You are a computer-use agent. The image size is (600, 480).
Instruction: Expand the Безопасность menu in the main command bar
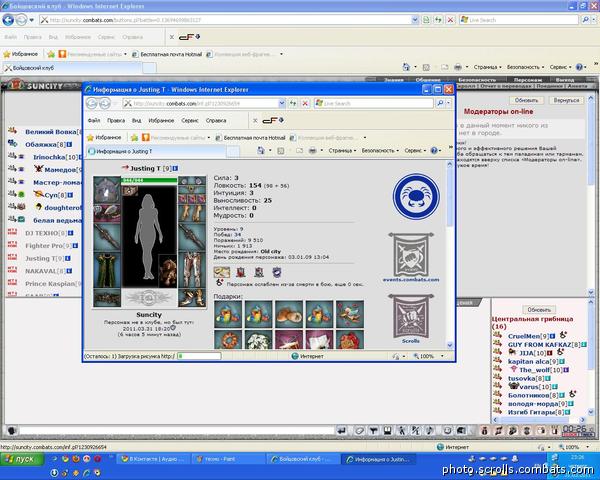pyautogui.click(x=525, y=67)
